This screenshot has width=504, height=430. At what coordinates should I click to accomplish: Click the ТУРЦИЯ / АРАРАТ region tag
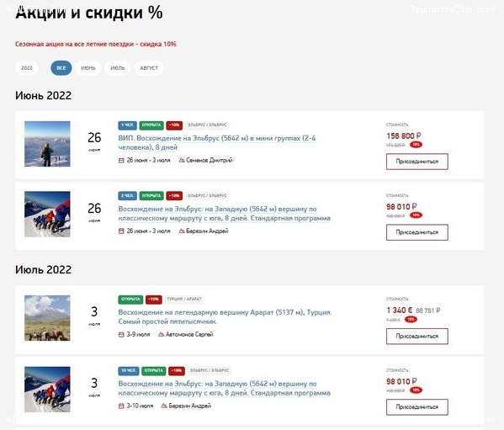[x=184, y=300]
